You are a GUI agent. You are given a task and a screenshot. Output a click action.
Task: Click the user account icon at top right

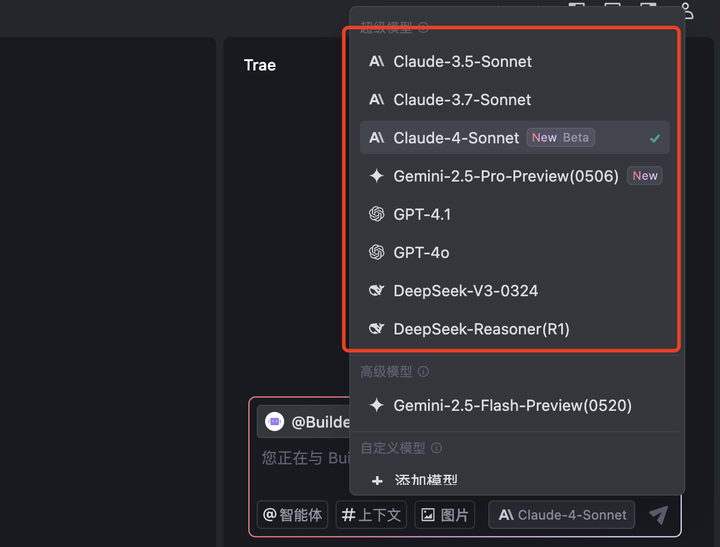click(687, 10)
